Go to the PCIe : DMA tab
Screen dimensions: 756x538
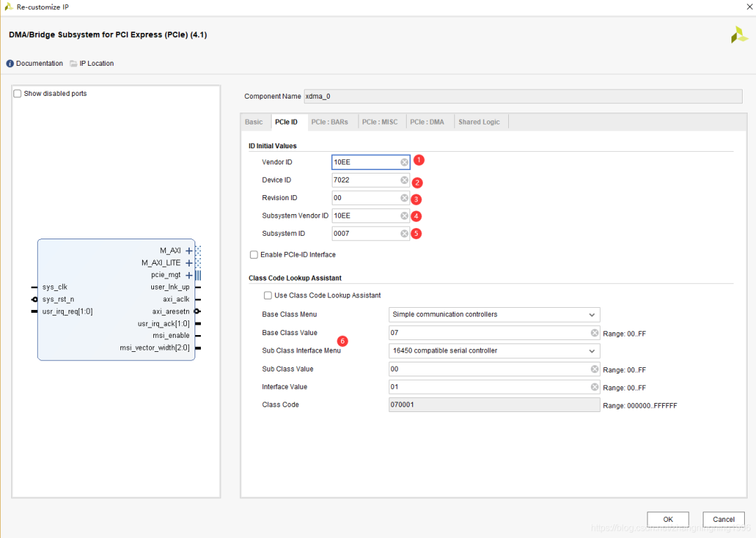click(427, 122)
